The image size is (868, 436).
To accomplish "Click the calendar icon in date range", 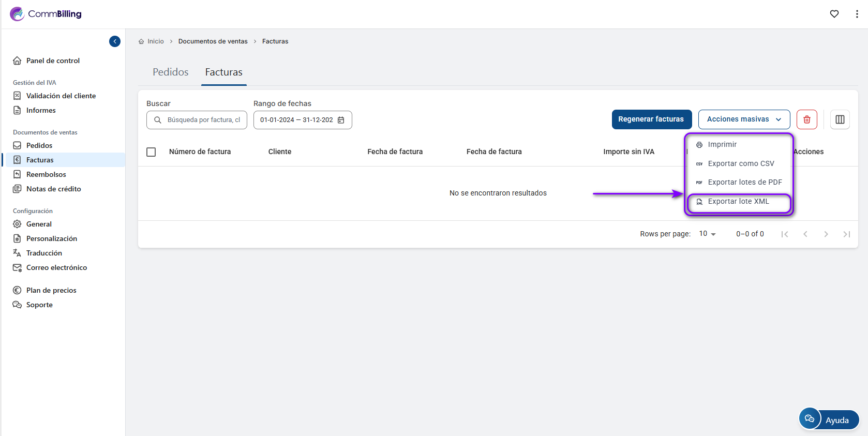I will click(341, 120).
